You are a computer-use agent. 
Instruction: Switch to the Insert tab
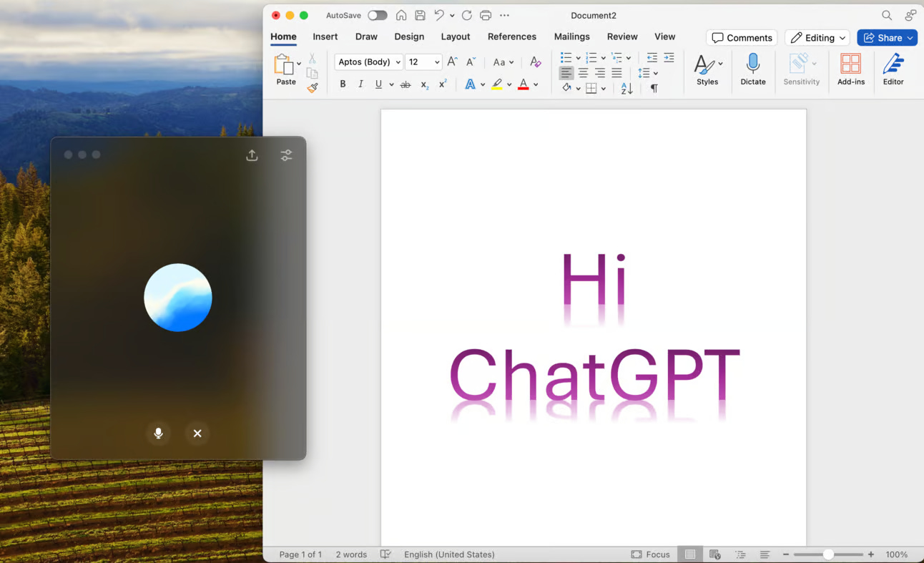[x=325, y=36]
